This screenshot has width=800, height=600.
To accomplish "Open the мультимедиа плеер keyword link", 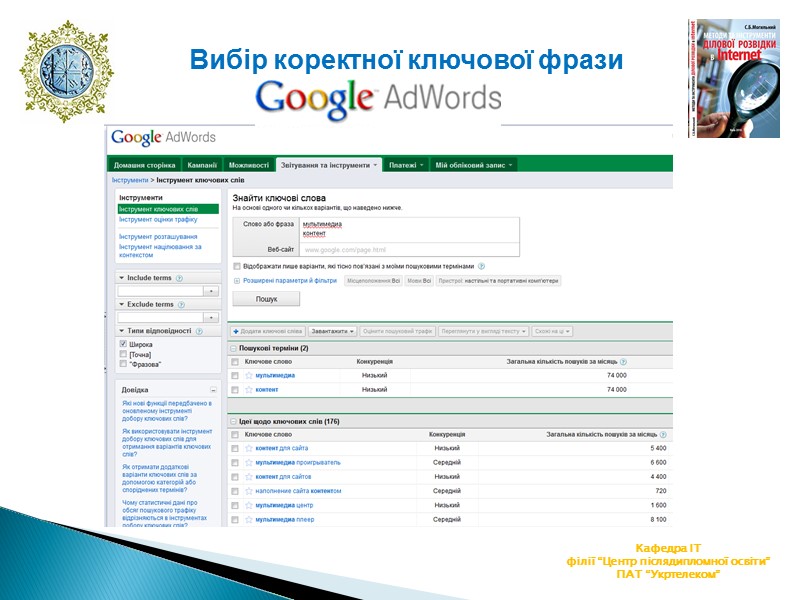I will pyautogui.click(x=285, y=520).
